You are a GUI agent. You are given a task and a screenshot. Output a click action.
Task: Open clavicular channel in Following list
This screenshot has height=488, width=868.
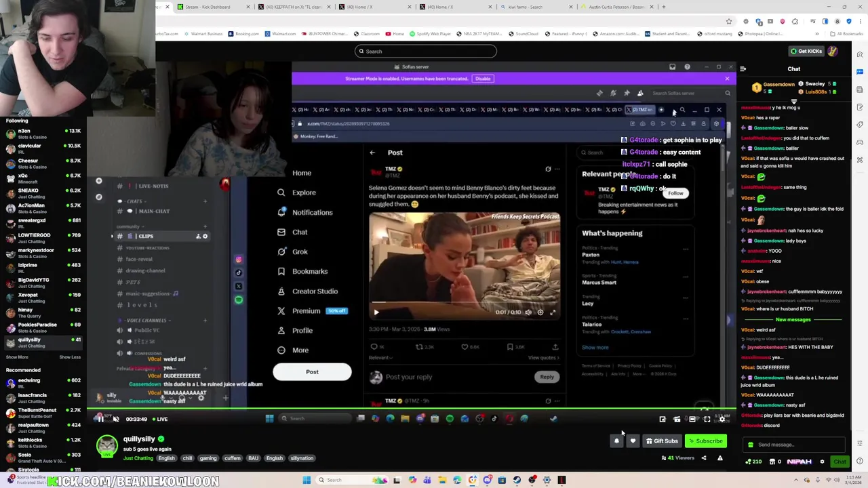43,148
